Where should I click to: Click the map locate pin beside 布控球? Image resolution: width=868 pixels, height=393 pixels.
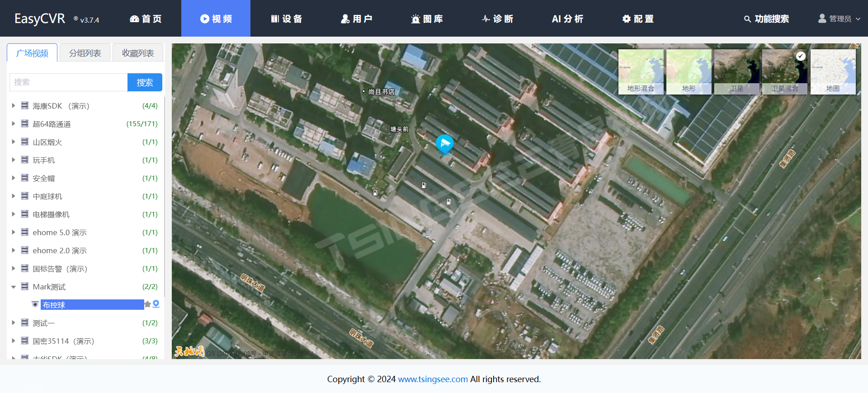coord(156,304)
